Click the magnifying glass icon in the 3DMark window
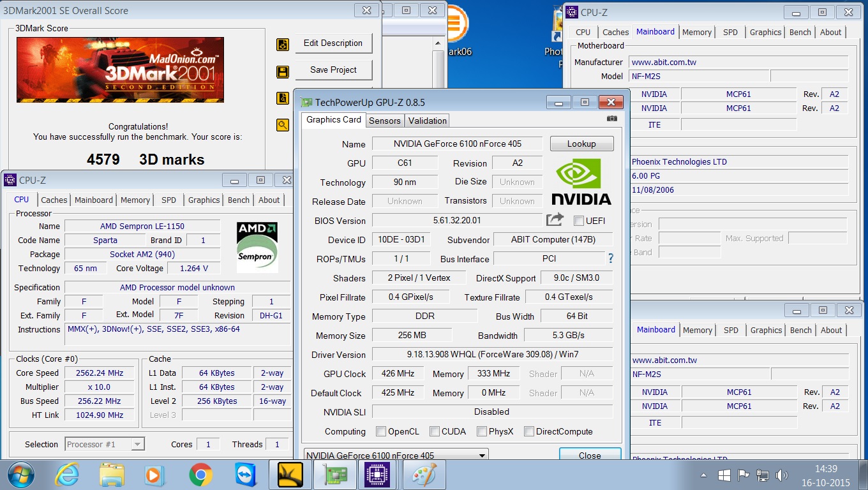Screen dimensions: 868x490 pyautogui.click(x=283, y=125)
